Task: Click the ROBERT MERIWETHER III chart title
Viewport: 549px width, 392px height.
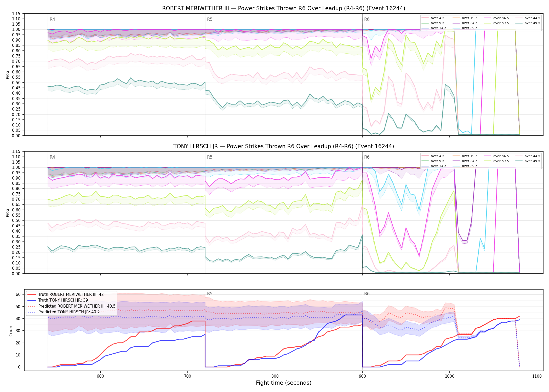Action: [x=284, y=8]
